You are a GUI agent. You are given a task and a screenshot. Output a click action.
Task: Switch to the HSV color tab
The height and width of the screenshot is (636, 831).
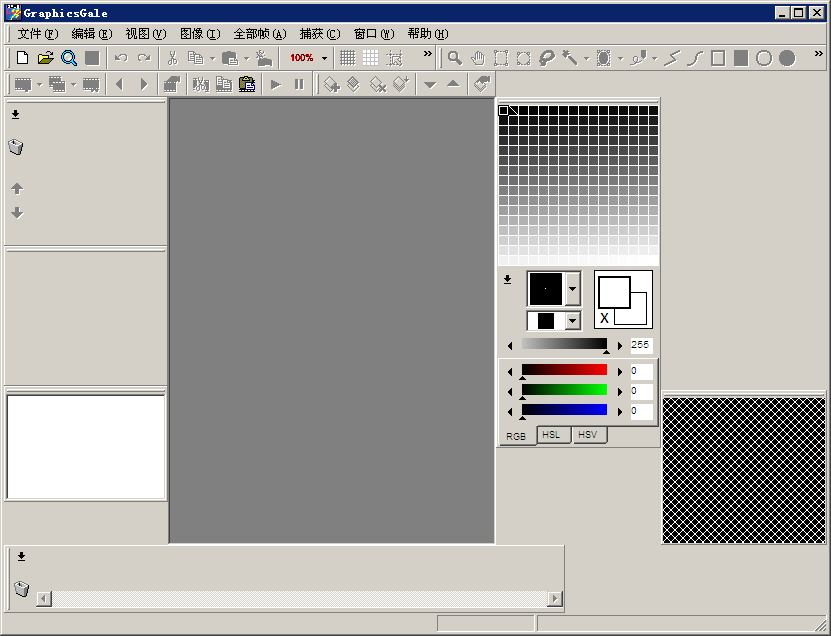click(588, 434)
